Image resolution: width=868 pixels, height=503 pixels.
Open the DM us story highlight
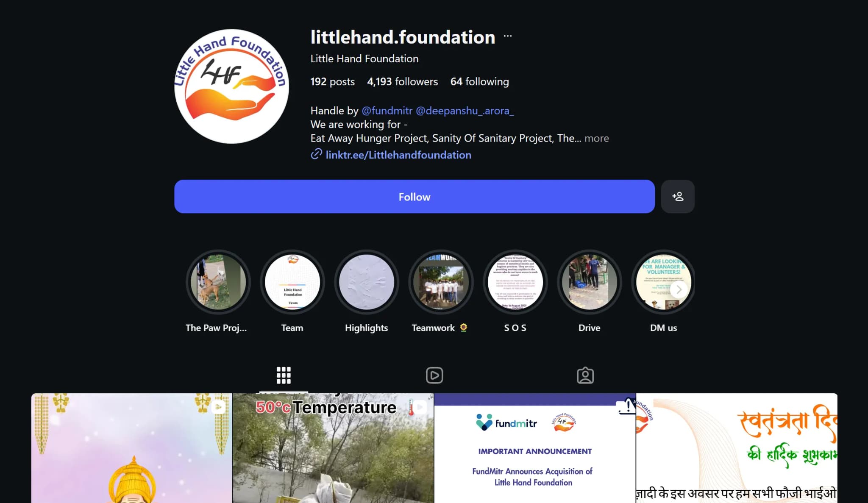coord(664,282)
